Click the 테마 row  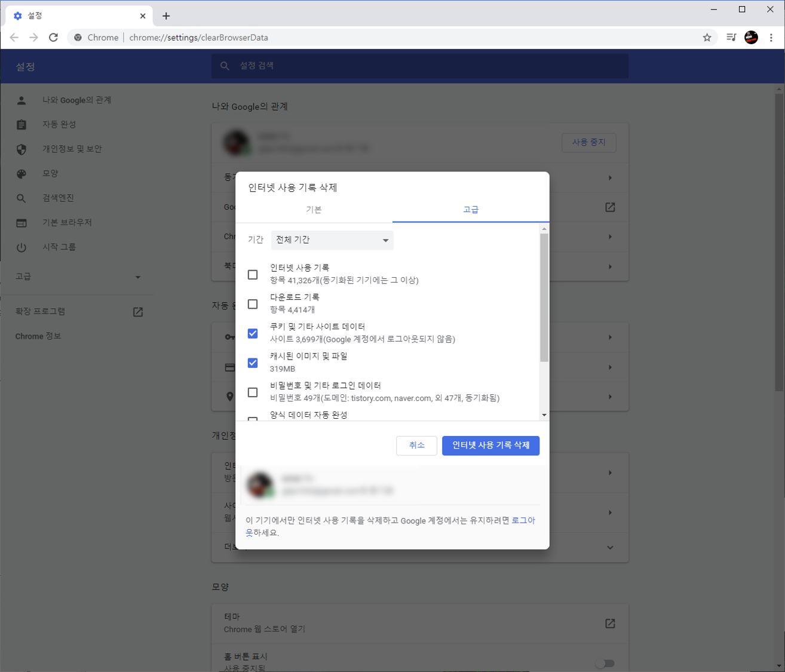[x=419, y=623]
